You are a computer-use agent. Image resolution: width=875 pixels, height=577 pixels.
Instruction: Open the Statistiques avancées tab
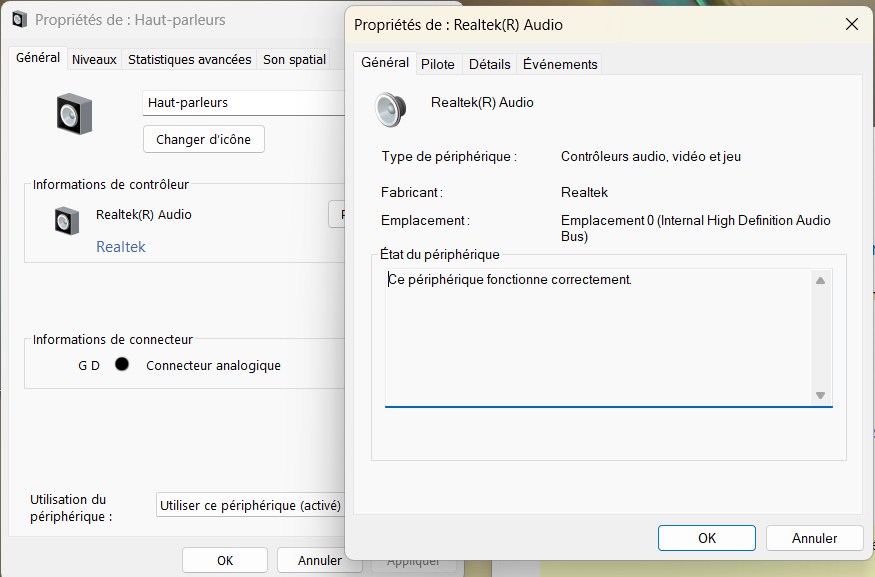[x=190, y=59]
